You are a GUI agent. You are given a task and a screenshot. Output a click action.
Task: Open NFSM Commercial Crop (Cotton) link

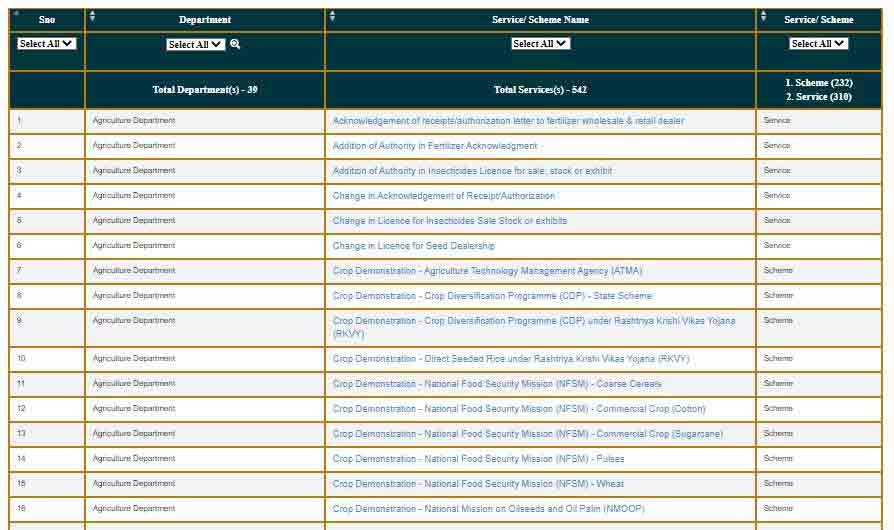click(x=518, y=409)
